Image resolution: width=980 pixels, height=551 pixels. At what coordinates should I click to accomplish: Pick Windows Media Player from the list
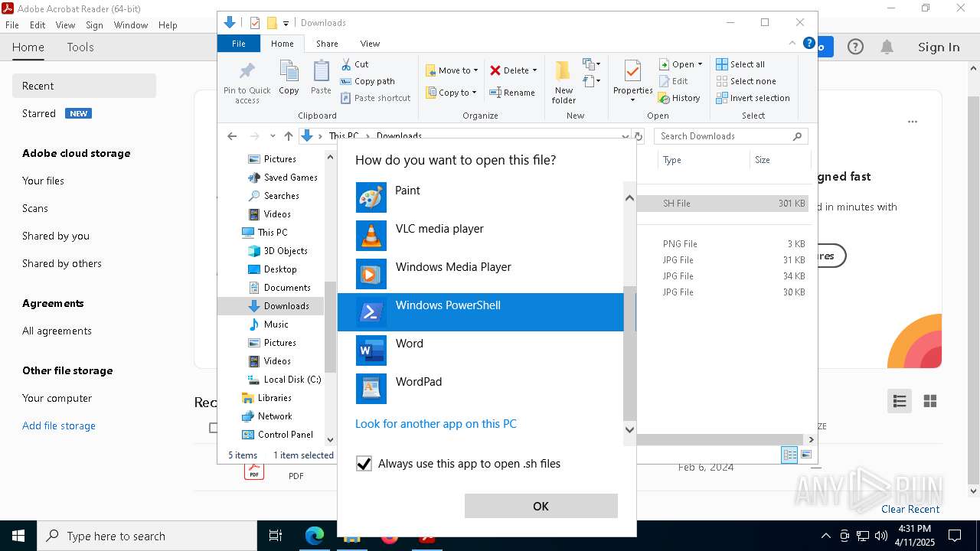point(481,274)
